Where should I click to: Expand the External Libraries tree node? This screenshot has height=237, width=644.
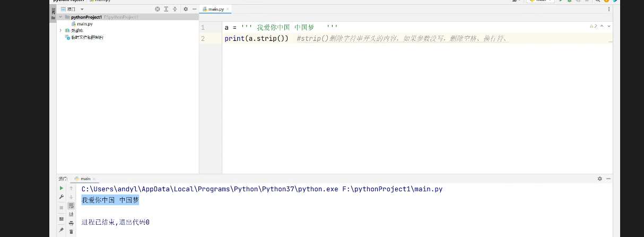pos(60,30)
